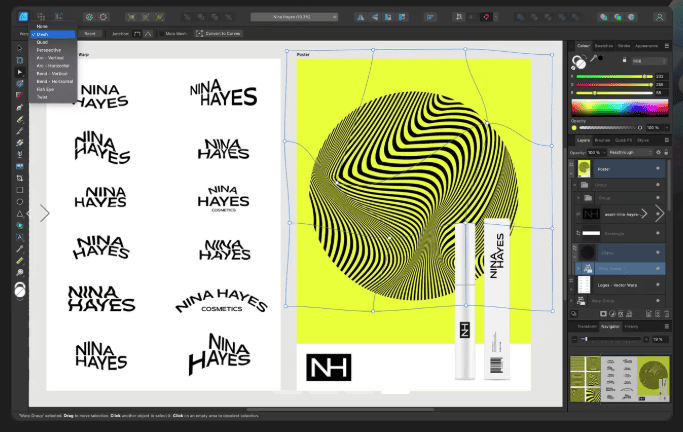
Task: Collapse the Ellipse layer chevron
Action: click(575, 256)
